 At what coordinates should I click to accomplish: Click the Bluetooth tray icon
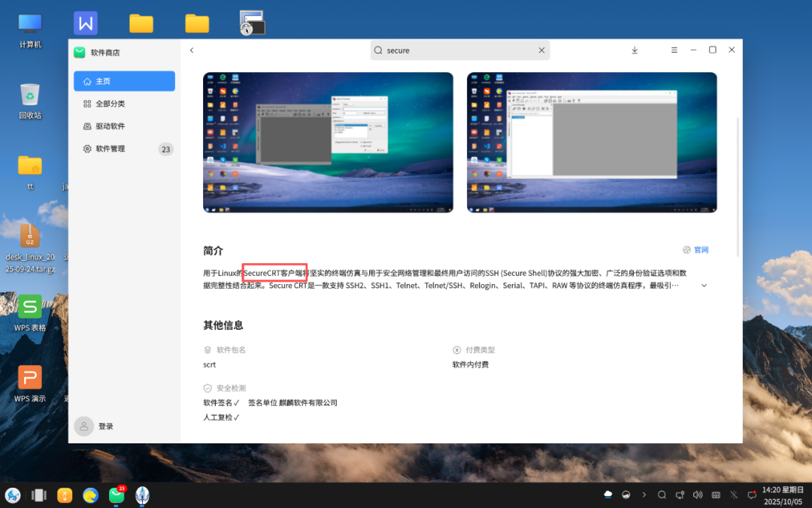[734, 494]
